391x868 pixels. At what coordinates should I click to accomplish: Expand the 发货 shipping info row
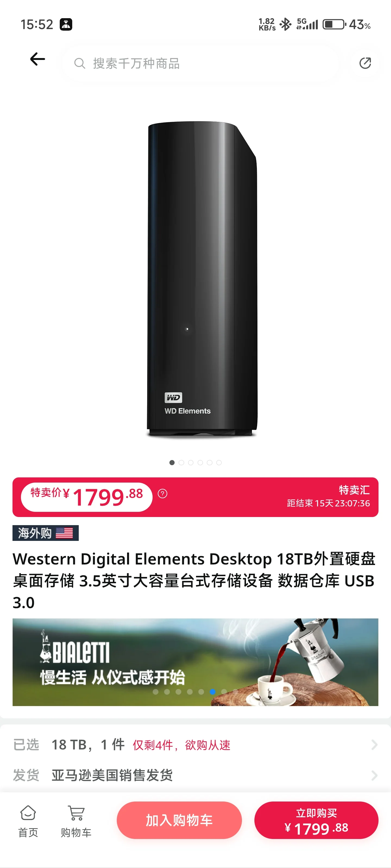click(x=195, y=775)
